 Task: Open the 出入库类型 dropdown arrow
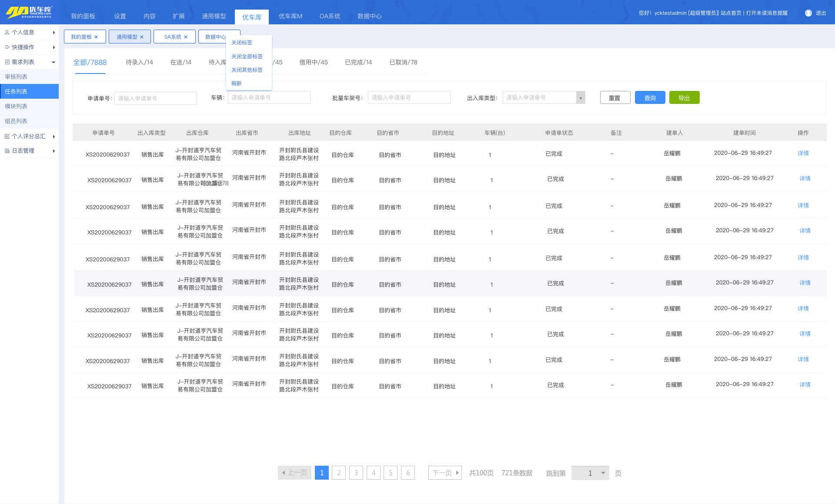coord(581,98)
